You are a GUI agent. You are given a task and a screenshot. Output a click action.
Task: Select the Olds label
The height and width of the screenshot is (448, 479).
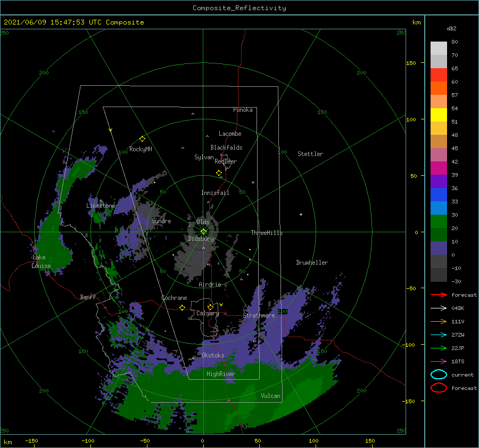coord(203,222)
